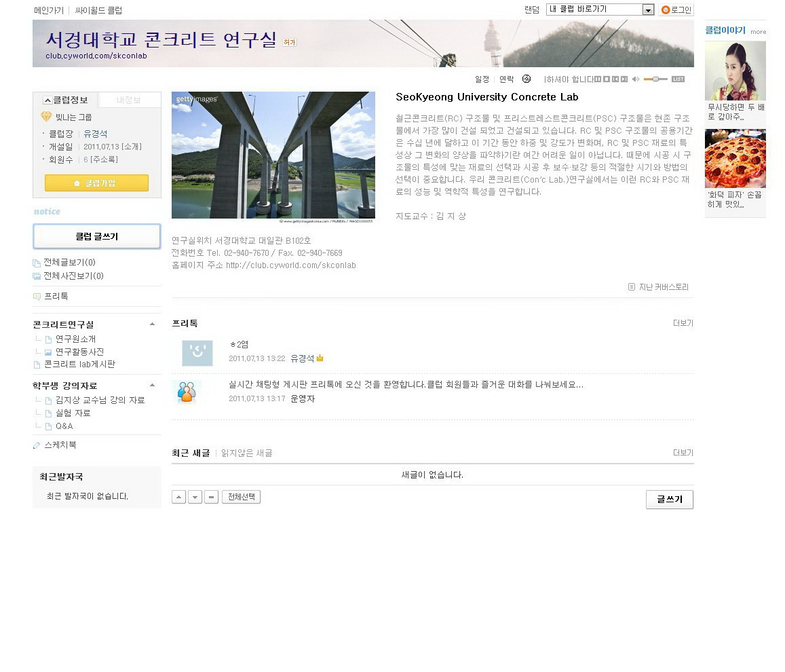Click the diamond 빛나는 그룹 icon
Screen dimensions: 785x672
(x=46, y=117)
